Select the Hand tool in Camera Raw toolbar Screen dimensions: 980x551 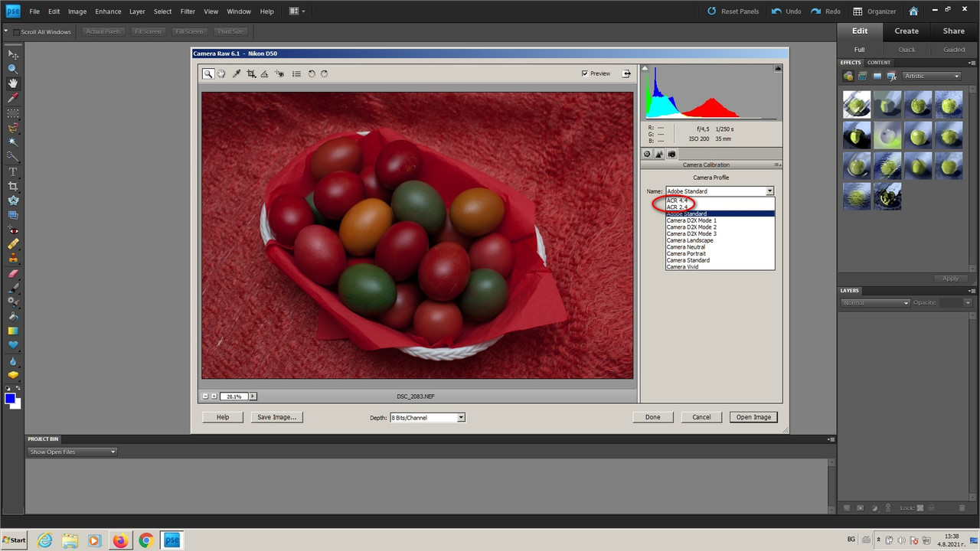(221, 73)
